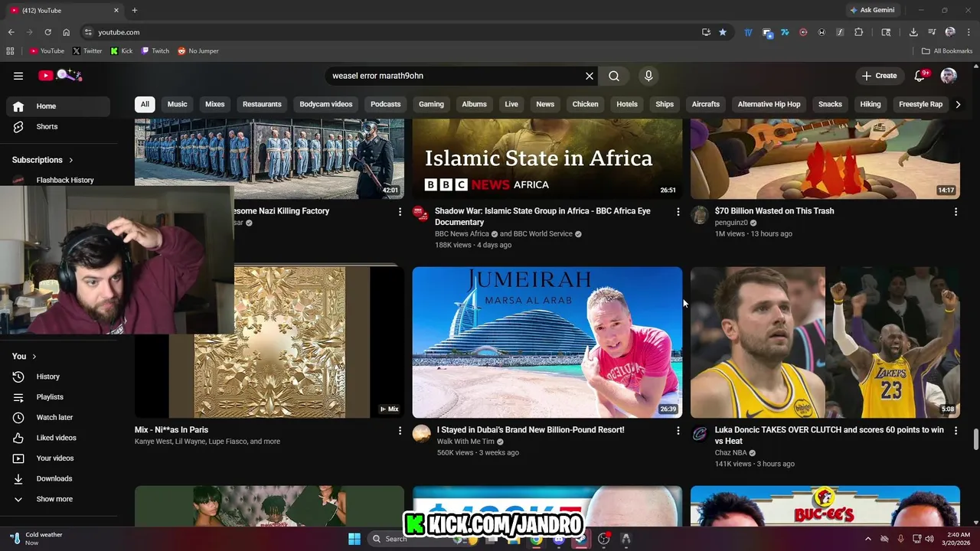Image resolution: width=980 pixels, height=551 pixels.
Task: Expand the Subscriptions section chevron
Action: coord(71,160)
